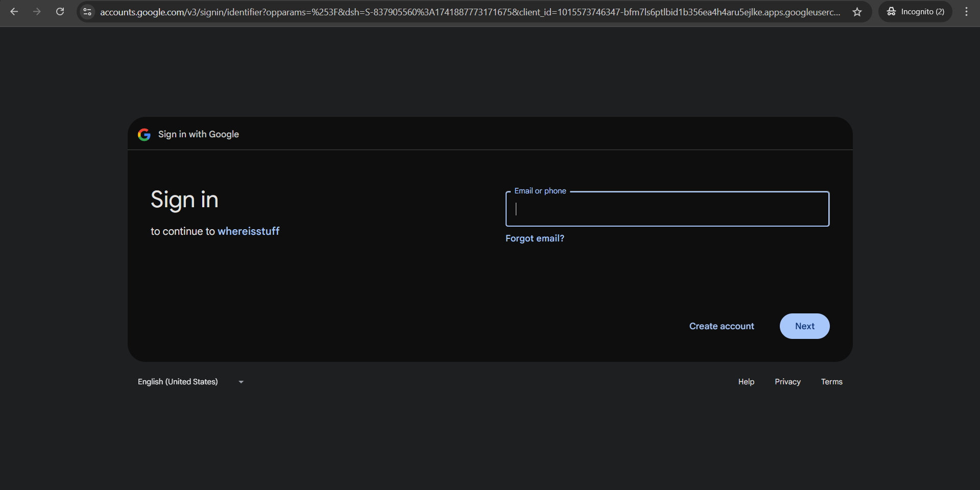Screen dimensions: 980x490
Task: Click the Forgot email? link
Action: click(535, 238)
